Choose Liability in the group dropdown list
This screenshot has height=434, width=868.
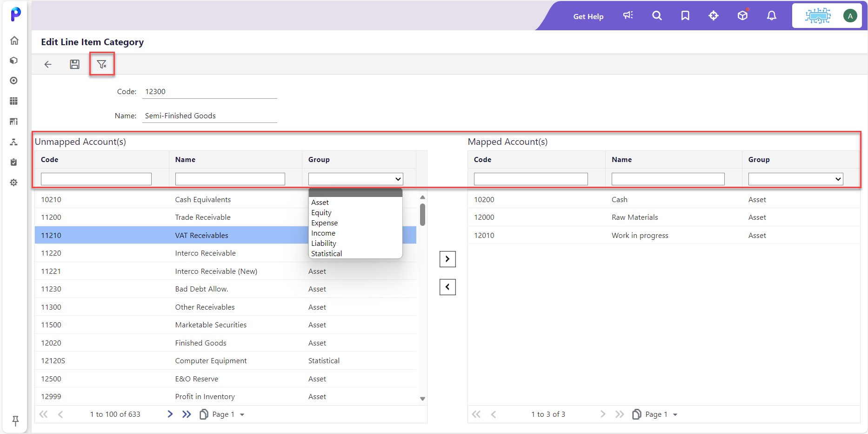[355, 243]
